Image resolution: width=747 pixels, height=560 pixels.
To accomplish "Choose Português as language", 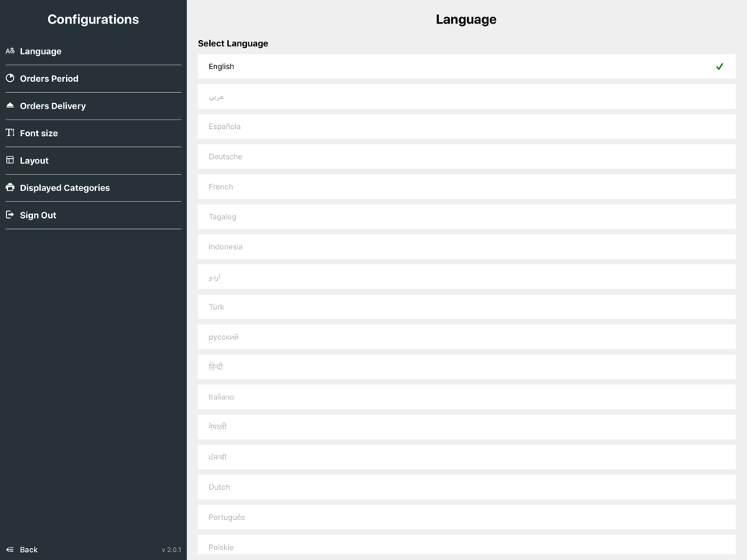I will click(466, 517).
